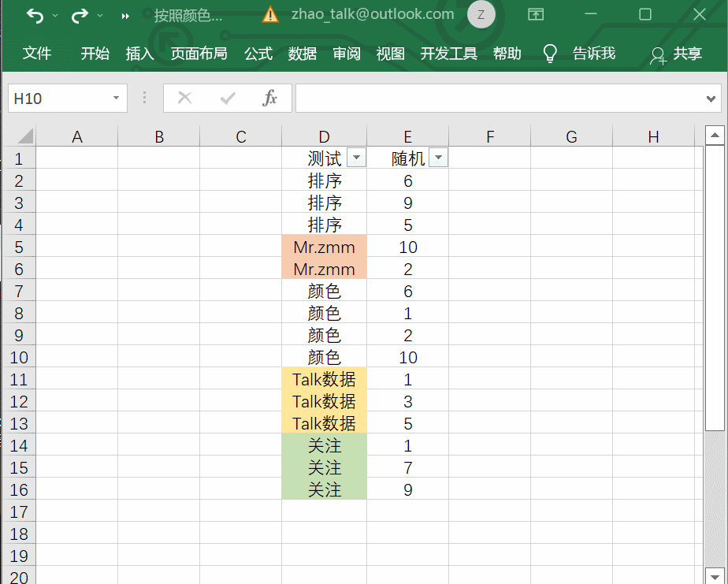Select column D header

tap(324, 136)
